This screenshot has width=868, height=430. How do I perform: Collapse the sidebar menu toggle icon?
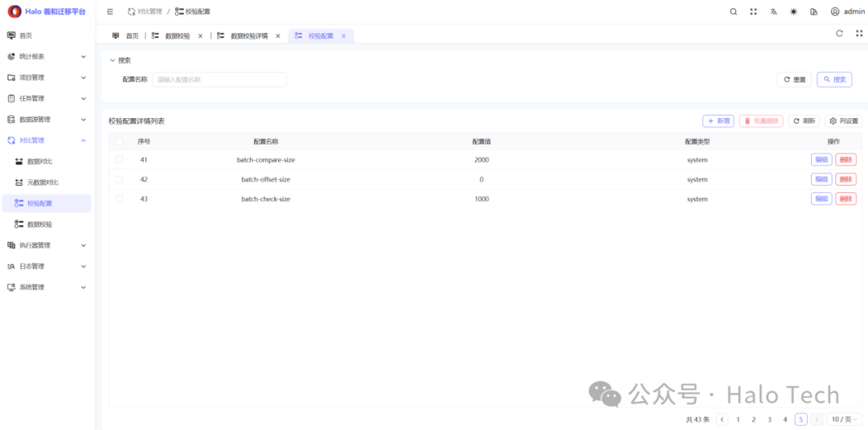pyautogui.click(x=110, y=11)
